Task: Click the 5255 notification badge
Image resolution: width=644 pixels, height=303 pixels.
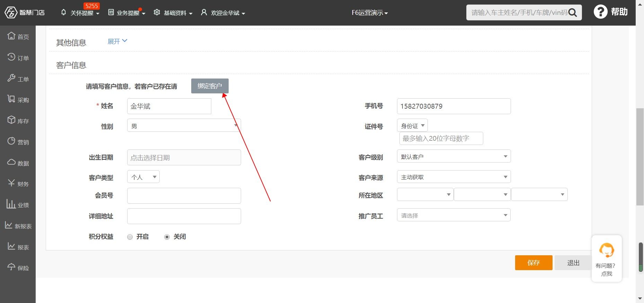Action: click(x=91, y=6)
